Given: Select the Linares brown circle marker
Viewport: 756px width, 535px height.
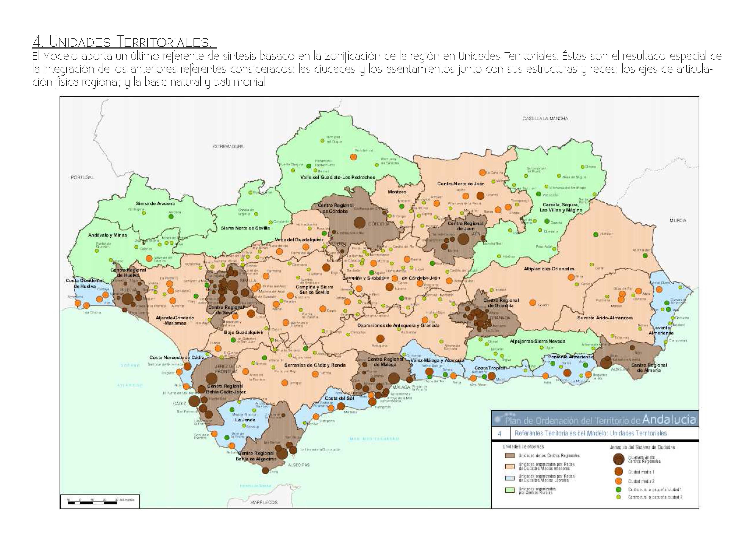Looking at the screenshot, I should [x=480, y=196].
